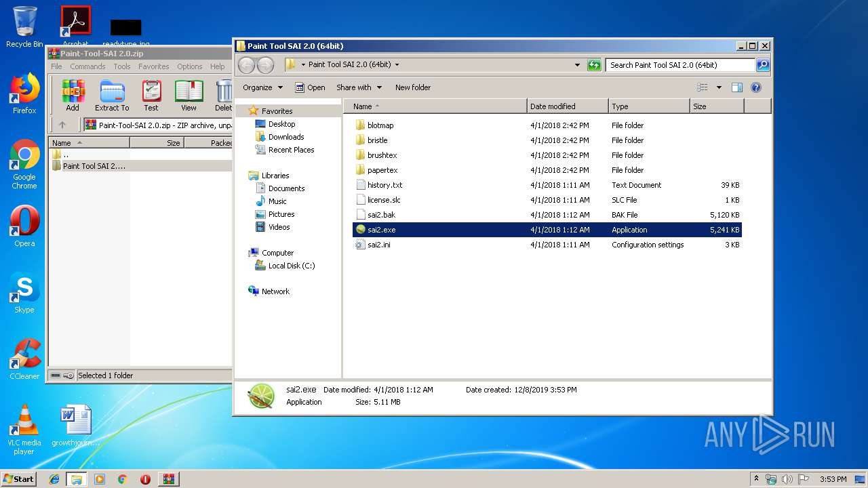
Task: Open WinRAR File menu
Action: [56, 66]
